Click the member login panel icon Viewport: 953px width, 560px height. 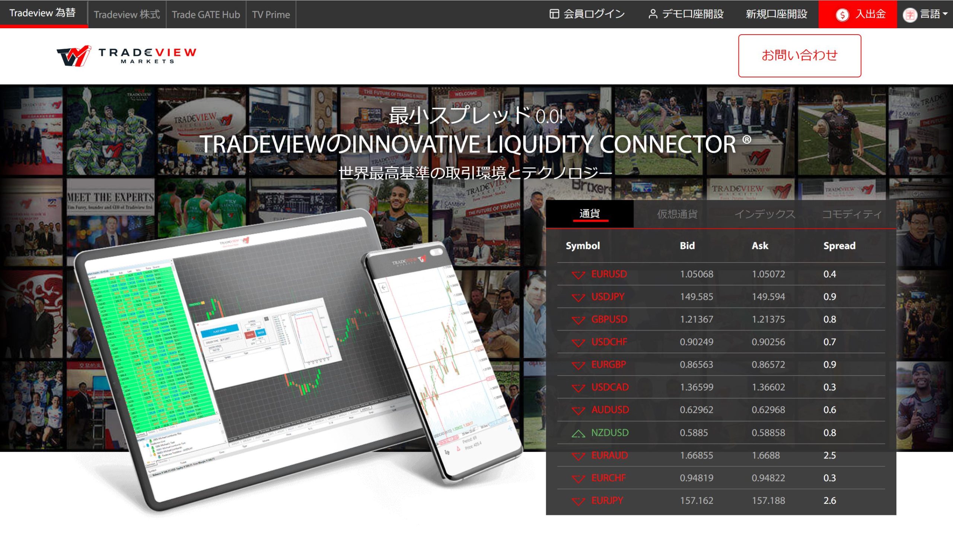pyautogui.click(x=554, y=15)
